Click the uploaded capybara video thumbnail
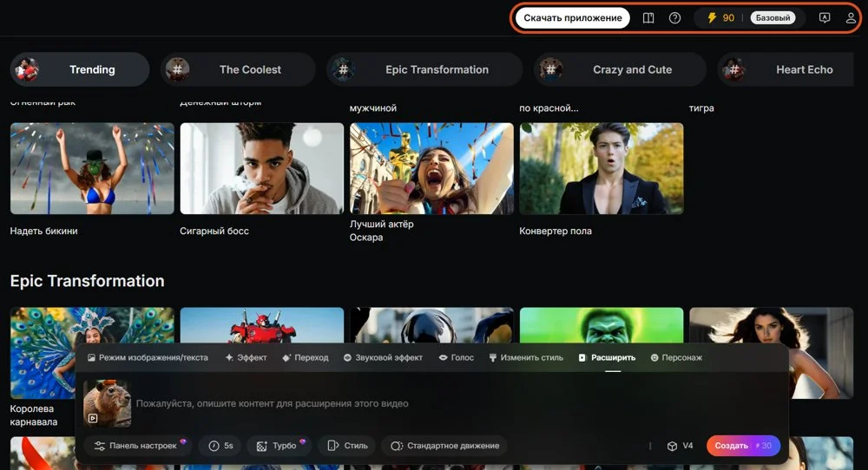Viewport: 868px width, 470px height. pyautogui.click(x=107, y=404)
